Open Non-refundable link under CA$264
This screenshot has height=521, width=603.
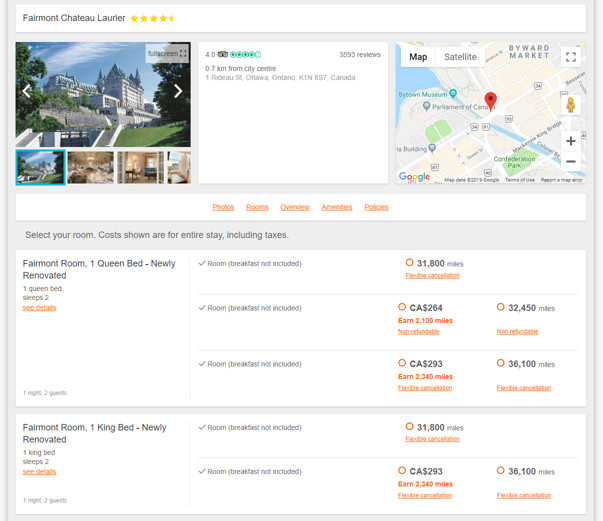click(418, 331)
